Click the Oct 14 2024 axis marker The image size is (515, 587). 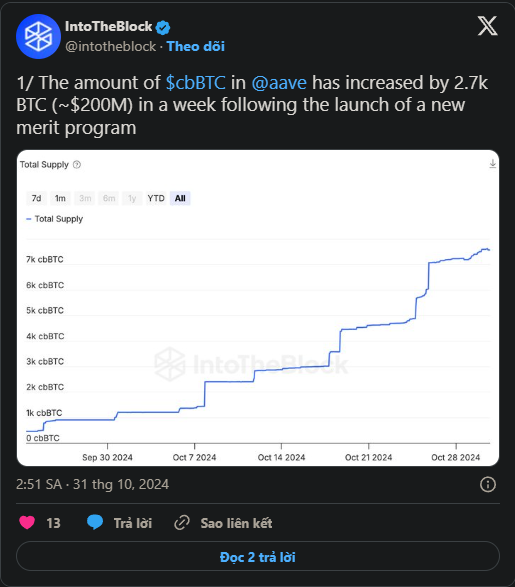(x=281, y=457)
